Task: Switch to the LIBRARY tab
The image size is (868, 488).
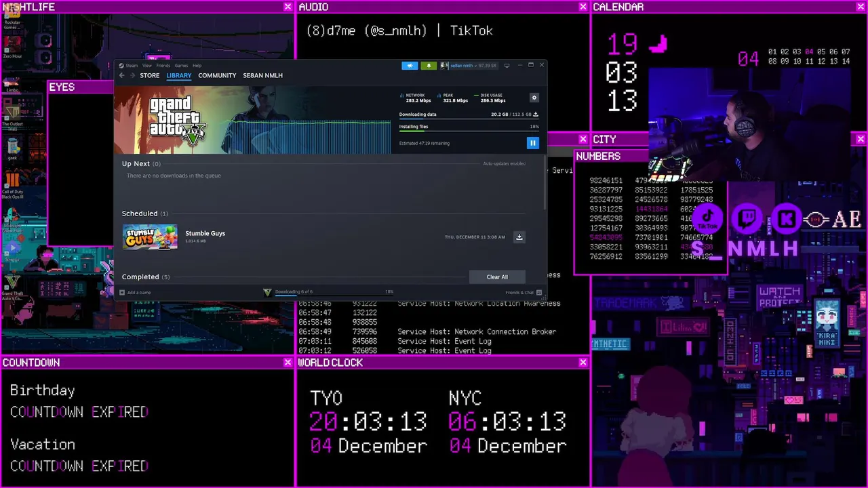Action: (x=179, y=75)
